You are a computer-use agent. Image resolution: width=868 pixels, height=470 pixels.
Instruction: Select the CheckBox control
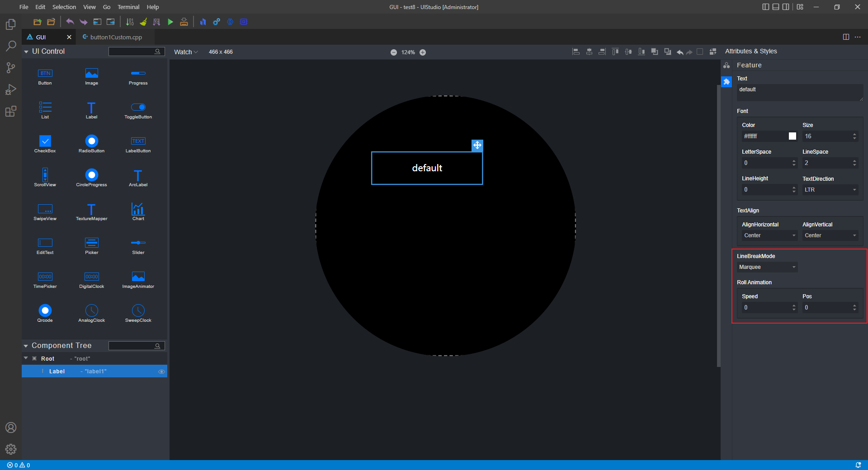[45, 141]
